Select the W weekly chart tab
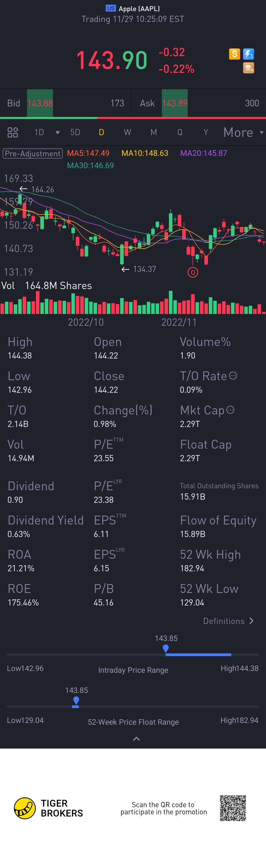 (127, 132)
